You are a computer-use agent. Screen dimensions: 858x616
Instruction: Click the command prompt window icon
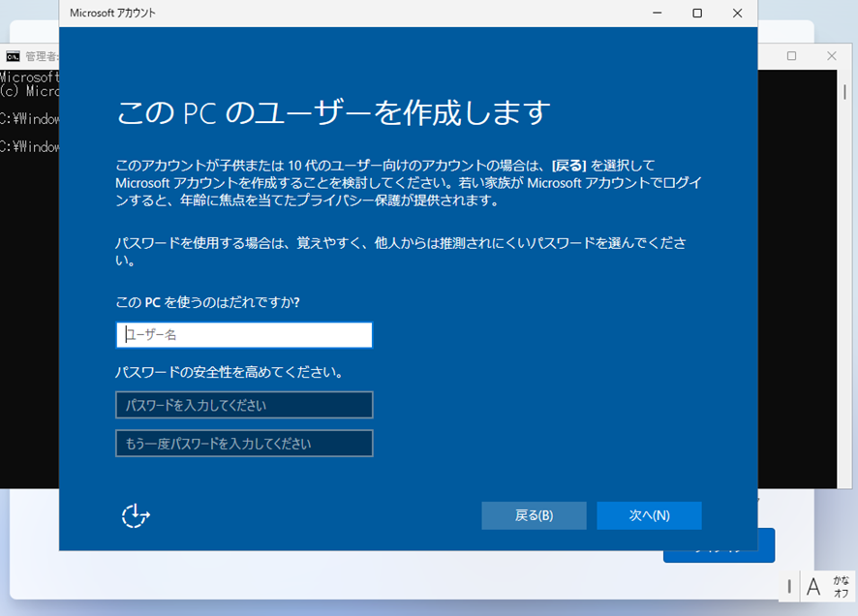(x=13, y=56)
